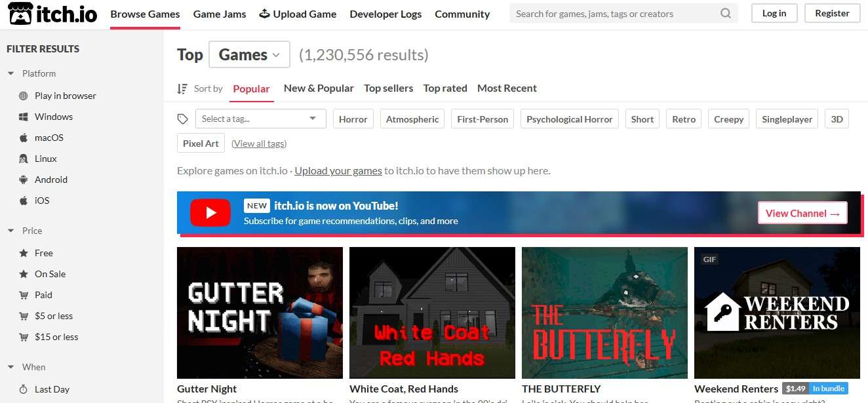The image size is (868, 403).
Task: Sort by Most Recent
Action: coord(507,88)
